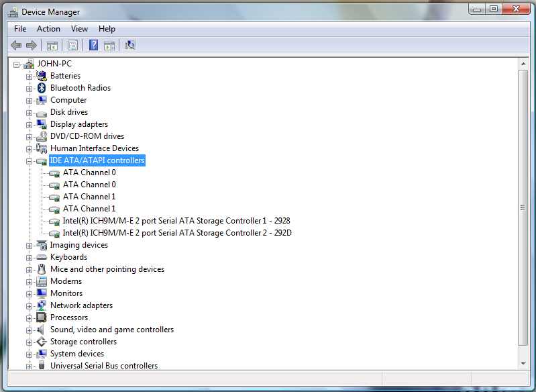Click the Human Interface Devices icon
The image size is (536, 392).
click(42, 148)
